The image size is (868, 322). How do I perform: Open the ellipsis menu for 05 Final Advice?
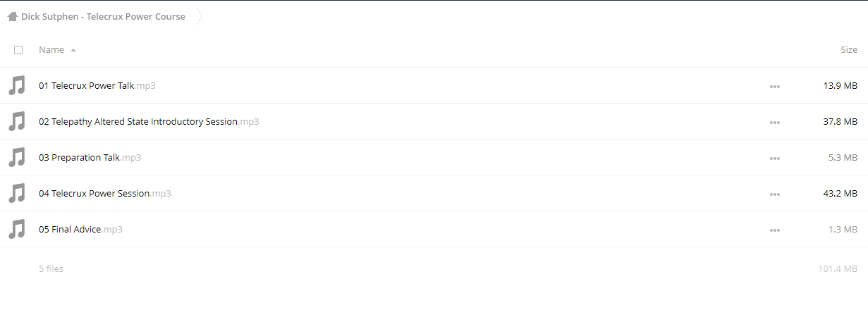click(x=775, y=230)
